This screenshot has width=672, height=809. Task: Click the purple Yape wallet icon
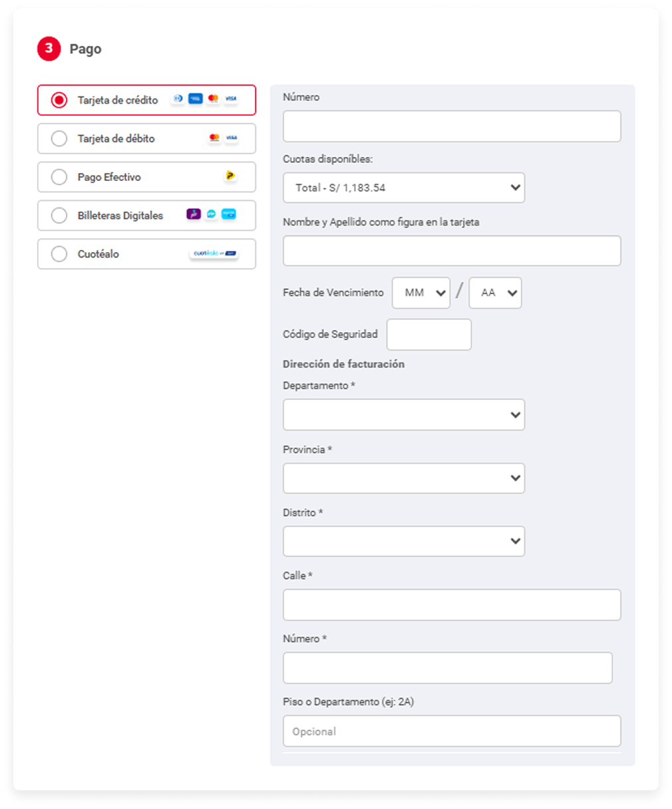pyautogui.click(x=194, y=214)
